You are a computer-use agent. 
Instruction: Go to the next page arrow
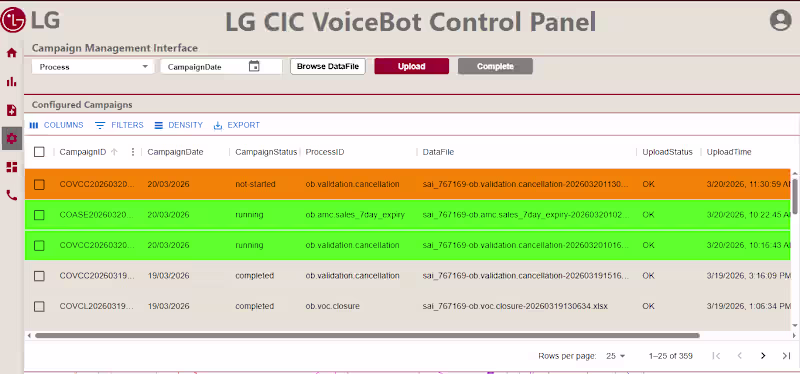click(x=763, y=356)
